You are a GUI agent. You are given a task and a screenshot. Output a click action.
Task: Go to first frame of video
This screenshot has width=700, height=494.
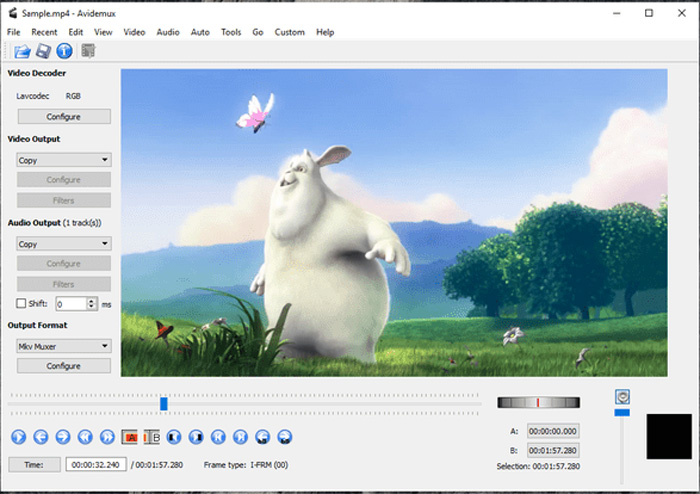tap(218, 436)
